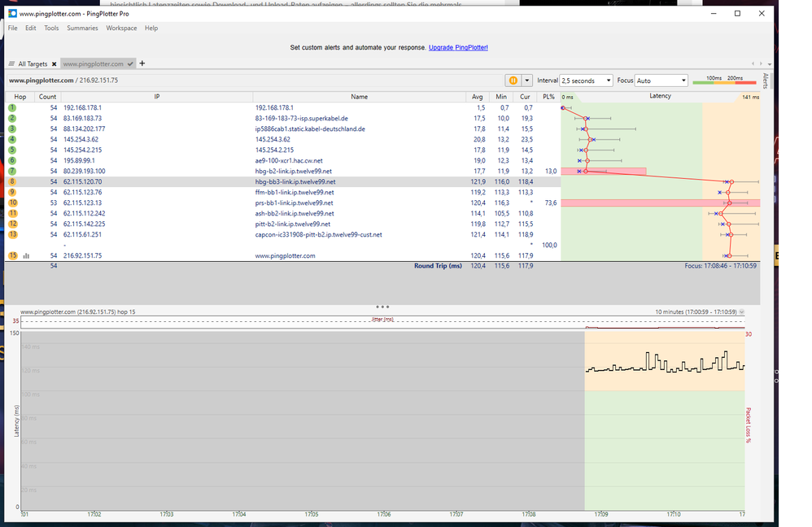Sort by the Hop column header

[x=20, y=96]
